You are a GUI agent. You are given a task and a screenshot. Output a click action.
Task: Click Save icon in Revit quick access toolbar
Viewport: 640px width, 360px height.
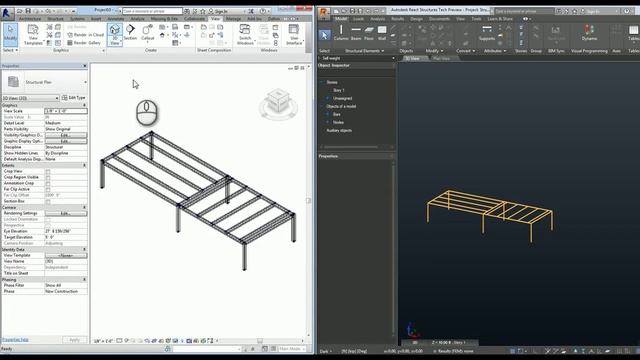(x=29, y=11)
